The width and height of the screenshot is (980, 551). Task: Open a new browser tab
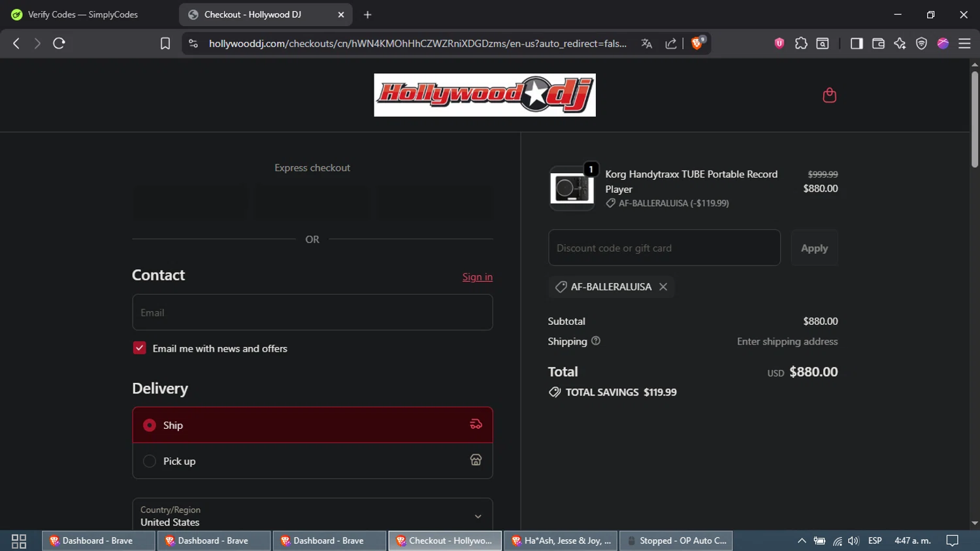tap(367, 14)
